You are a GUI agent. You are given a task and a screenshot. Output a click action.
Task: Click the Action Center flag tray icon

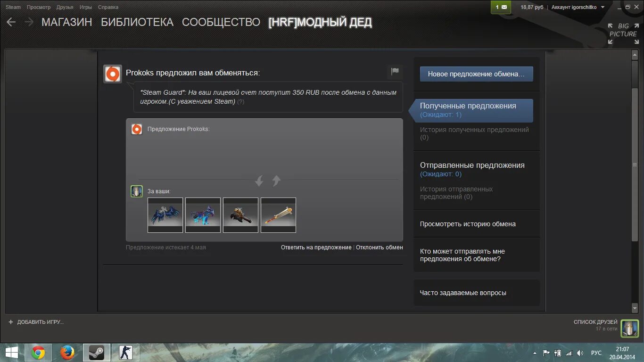[546, 353]
